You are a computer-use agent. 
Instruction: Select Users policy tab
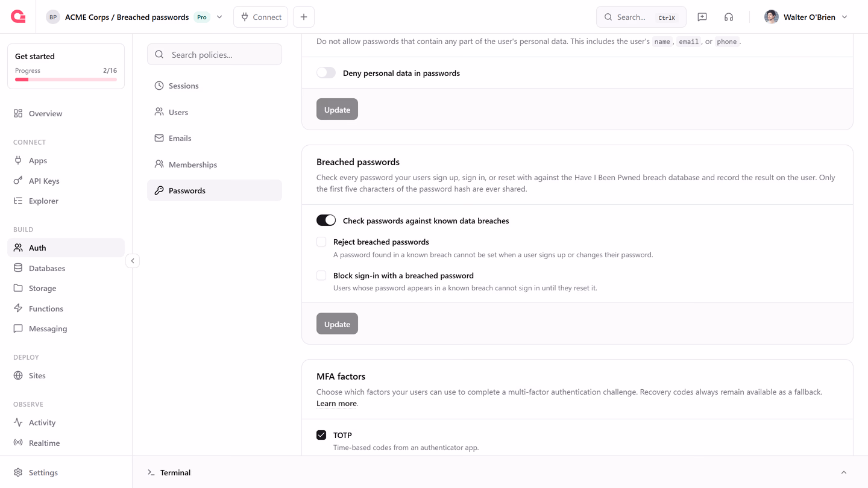tap(215, 112)
